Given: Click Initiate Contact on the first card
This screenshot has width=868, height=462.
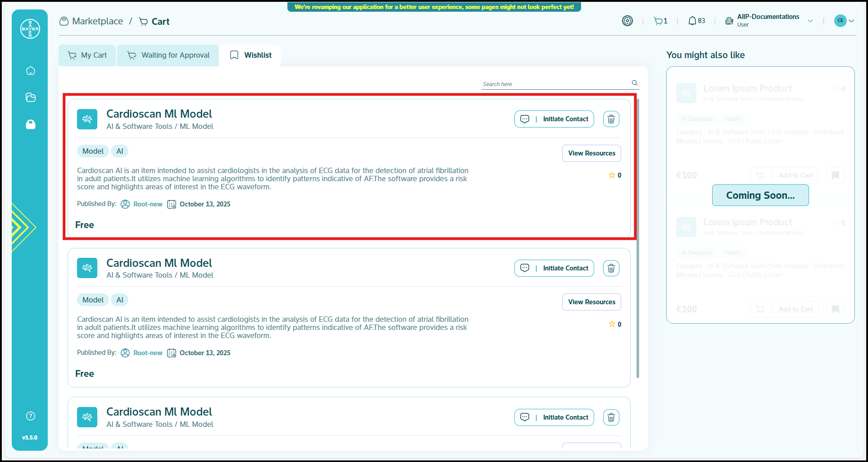Looking at the screenshot, I should 554,119.
